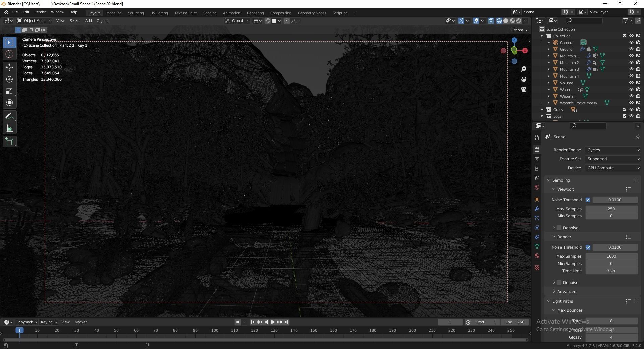The height and width of the screenshot is (349, 644).
Task: Open the Feature Set dropdown
Action: (x=613, y=159)
